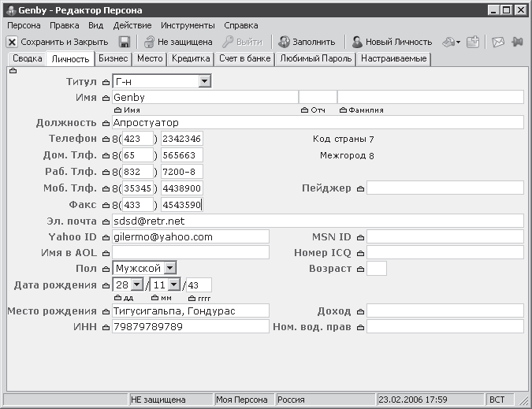Screen dimensions: 532x409
Task: Click the 'Заполнить' fill forms icon
Action: 284,42
